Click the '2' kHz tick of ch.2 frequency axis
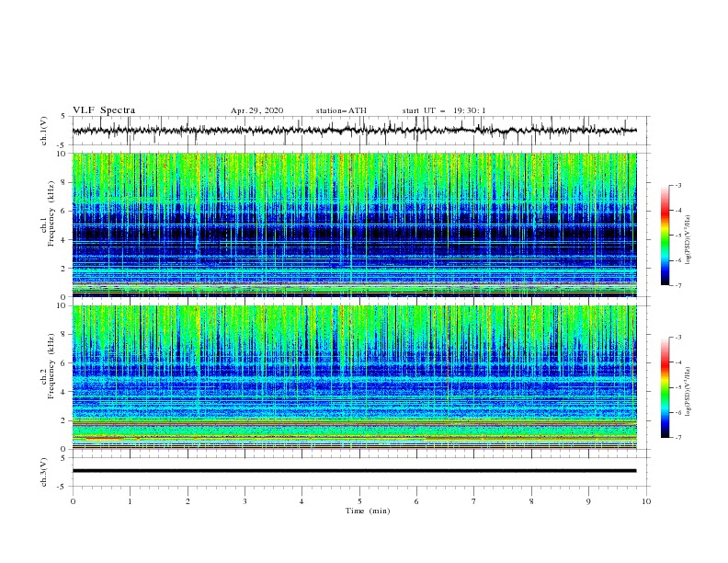This screenshot has width=728, height=563. [63, 420]
